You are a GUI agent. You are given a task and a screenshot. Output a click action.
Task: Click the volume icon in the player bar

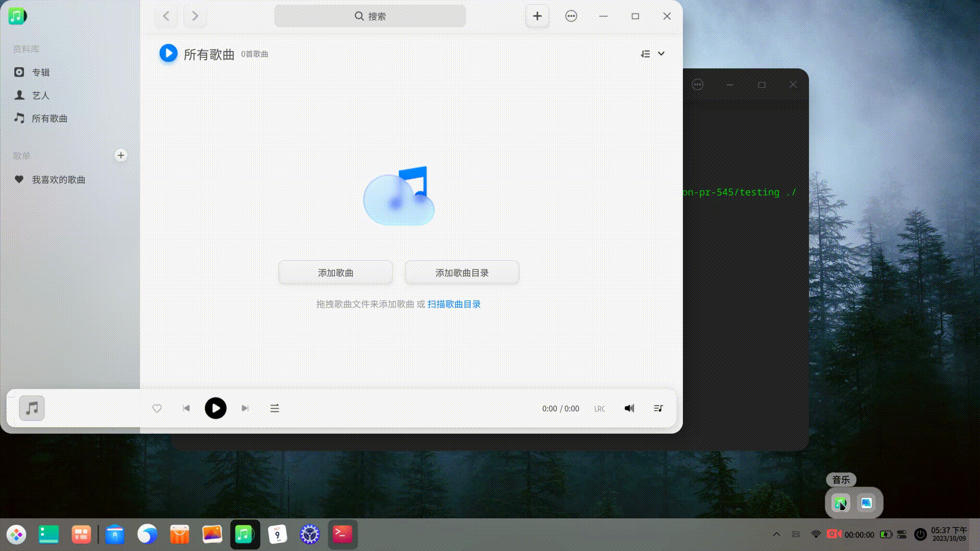point(629,408)
